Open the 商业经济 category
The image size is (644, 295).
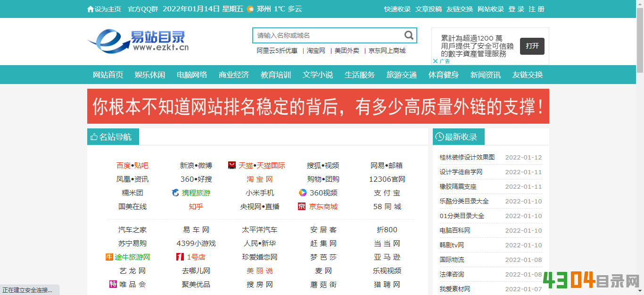(234, 75)
